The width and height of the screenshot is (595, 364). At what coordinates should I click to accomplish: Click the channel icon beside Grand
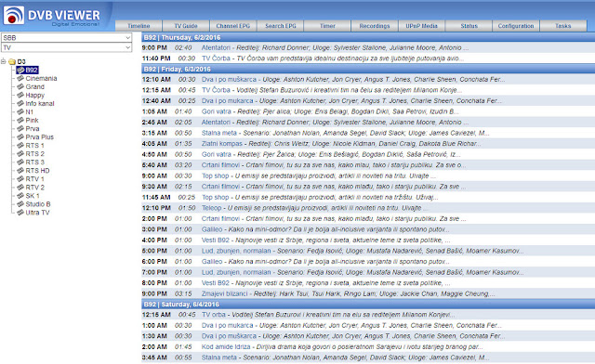tap(20, 86)
